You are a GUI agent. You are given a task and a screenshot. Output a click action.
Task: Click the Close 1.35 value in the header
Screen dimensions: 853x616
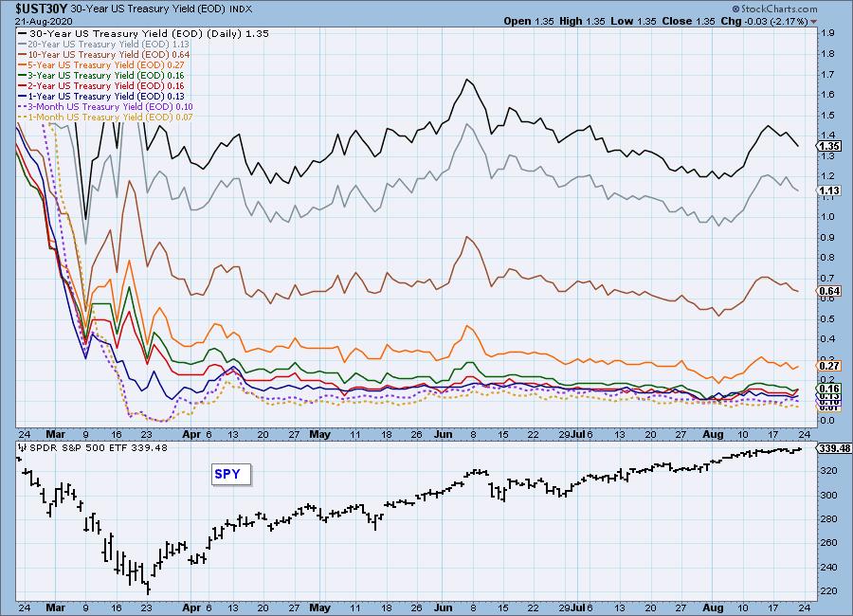click(x=688, y=21)
